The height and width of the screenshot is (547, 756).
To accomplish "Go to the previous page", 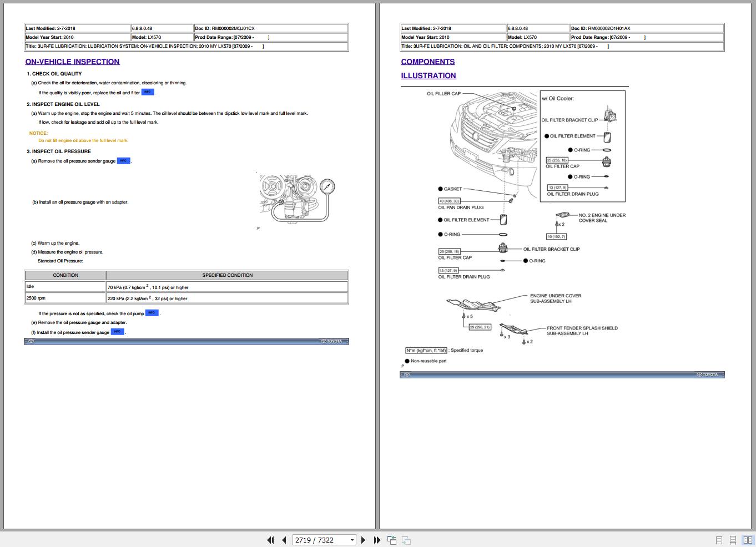I will pos(284,540).
